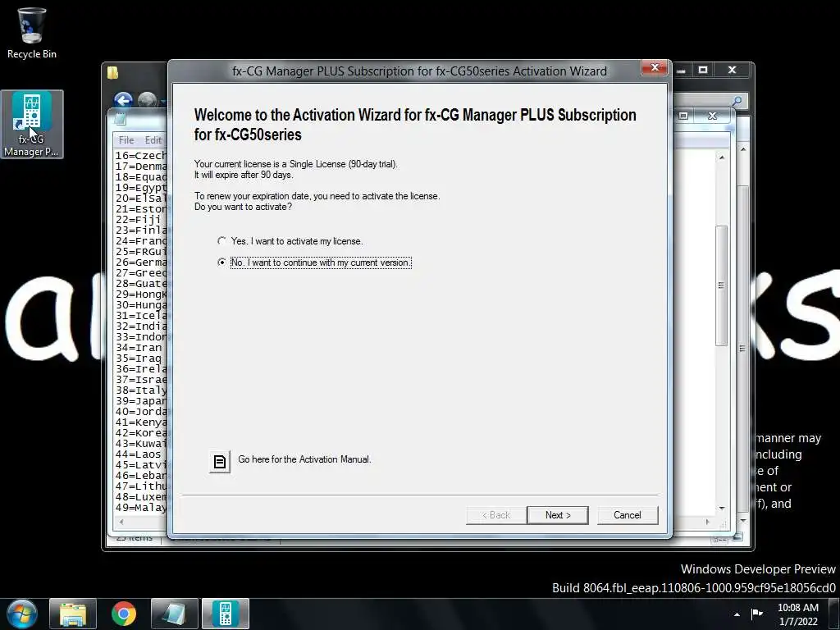
Task: Close the Notepad window
Action: pos(712,116)
